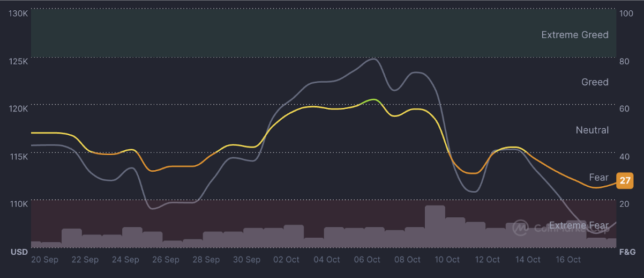
Task: Click the 100 value on F&G axis
Action: (626, 13)
